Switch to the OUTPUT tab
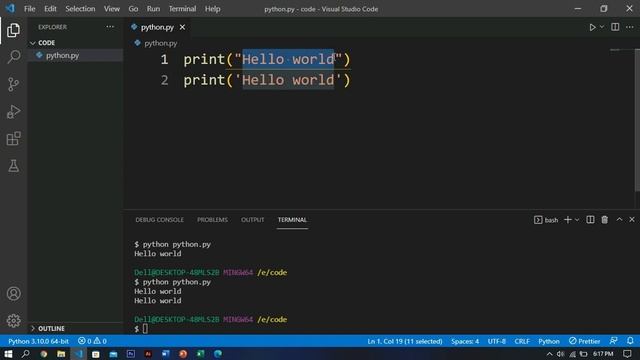 pyautogui.click(x=252, y=220)
